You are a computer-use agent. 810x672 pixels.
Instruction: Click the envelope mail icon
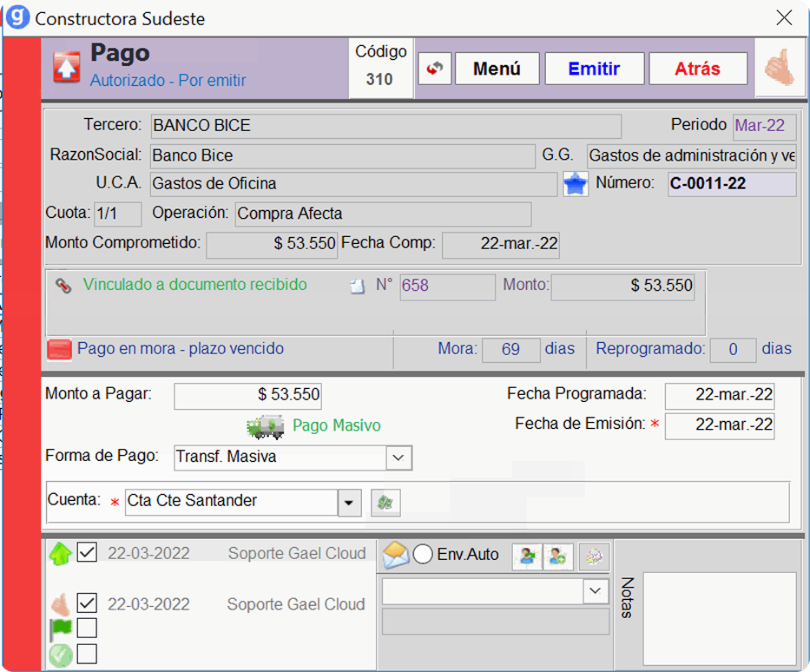point(396,556)
